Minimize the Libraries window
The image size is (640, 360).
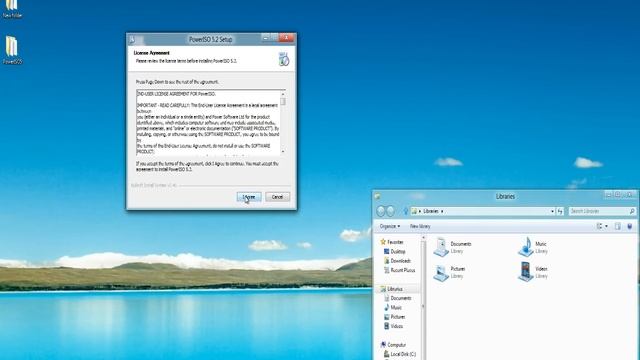tap(608, 195)
